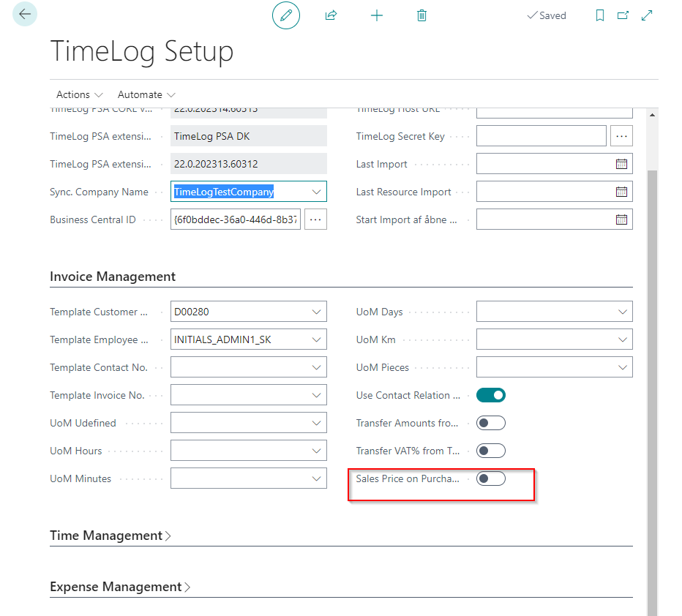Image resolution: width=682 pixels, height=616 pixels.
Task: Open page in new window icon
Action: [623, 15]
